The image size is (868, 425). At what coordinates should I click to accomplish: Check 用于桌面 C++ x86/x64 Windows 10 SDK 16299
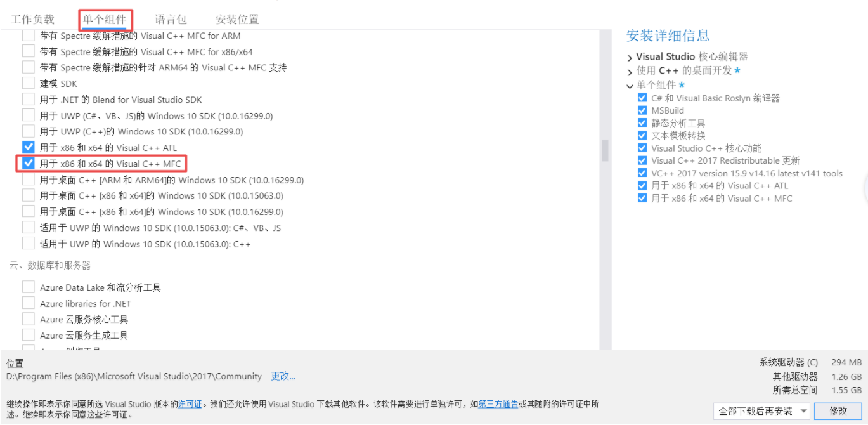(x=29, y=212)
